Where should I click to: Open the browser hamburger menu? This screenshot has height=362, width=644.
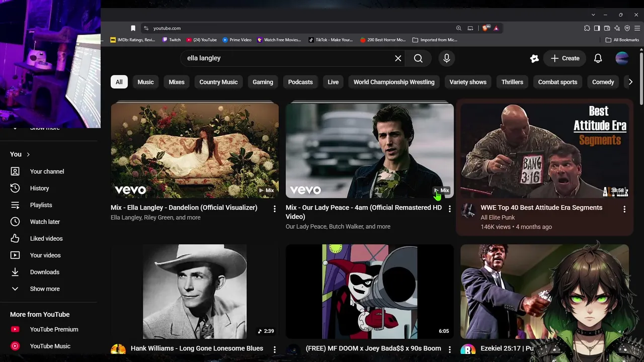point(637,28)
